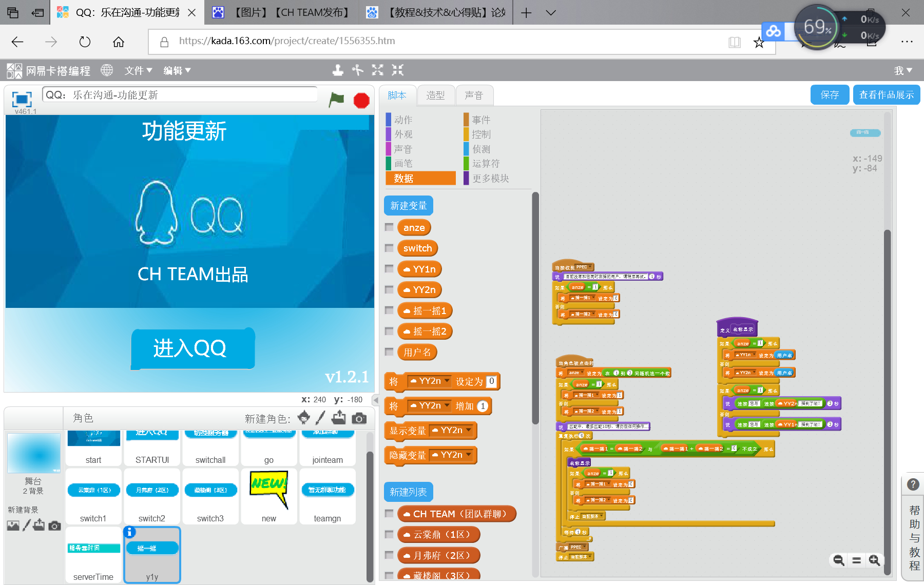This screenshot has width=924, height=585.
Task: Open a new browser tab
Action: pyautogui.click(x=526, y=13)
